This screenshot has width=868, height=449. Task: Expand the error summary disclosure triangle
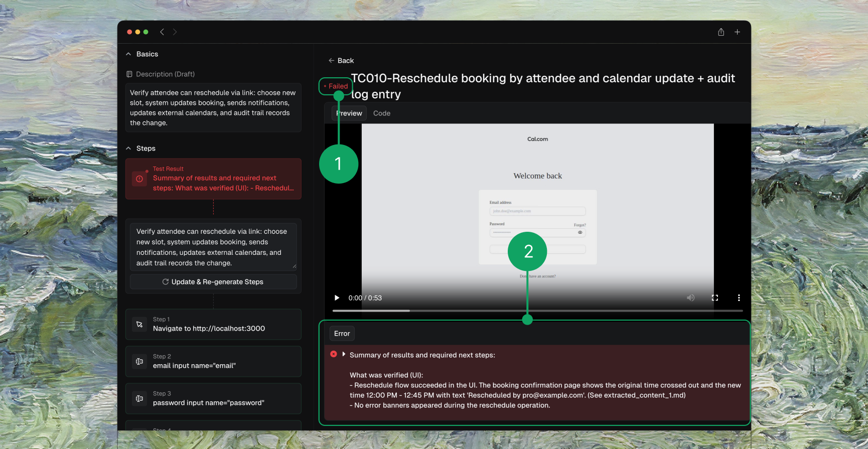[x=344, y=354]
